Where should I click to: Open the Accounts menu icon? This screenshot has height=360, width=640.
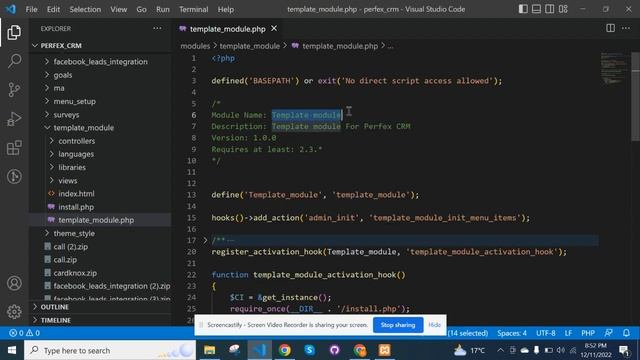pos(14,283)
